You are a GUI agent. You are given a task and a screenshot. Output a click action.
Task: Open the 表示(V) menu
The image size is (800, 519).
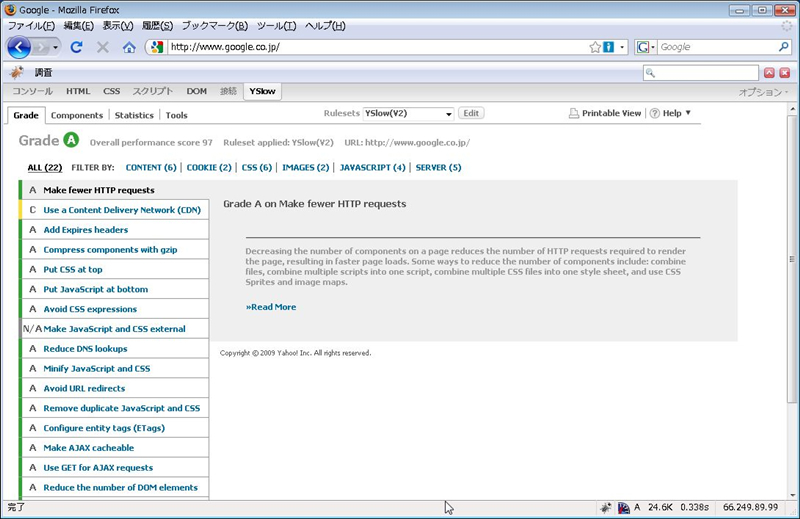coord(118,26)
